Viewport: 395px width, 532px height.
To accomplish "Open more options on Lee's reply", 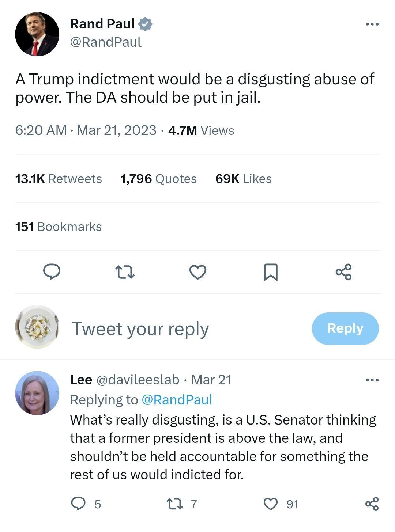I will 372,380.
